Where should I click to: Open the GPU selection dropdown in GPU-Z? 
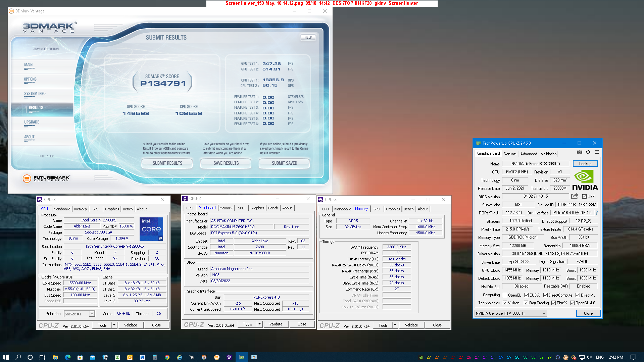click(x=510, y=313)
